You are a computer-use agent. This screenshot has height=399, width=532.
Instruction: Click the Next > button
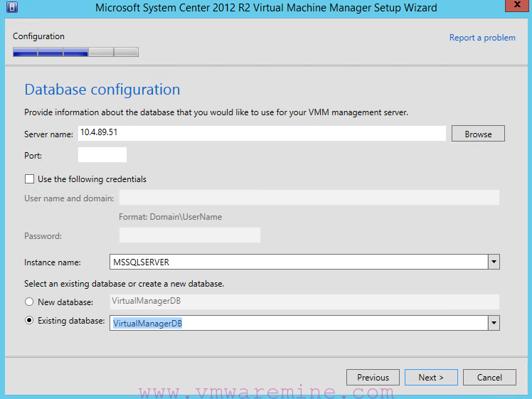431,377
